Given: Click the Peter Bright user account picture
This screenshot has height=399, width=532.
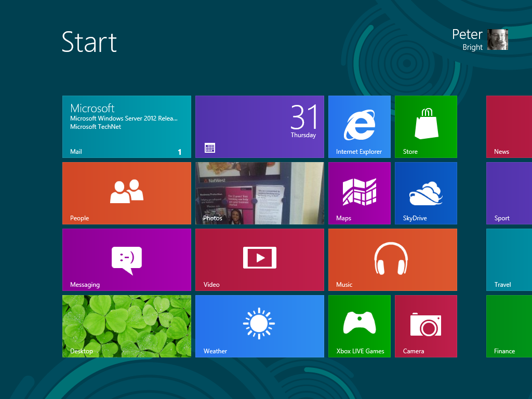Looking at the screenshot, I should pos(498,39).
